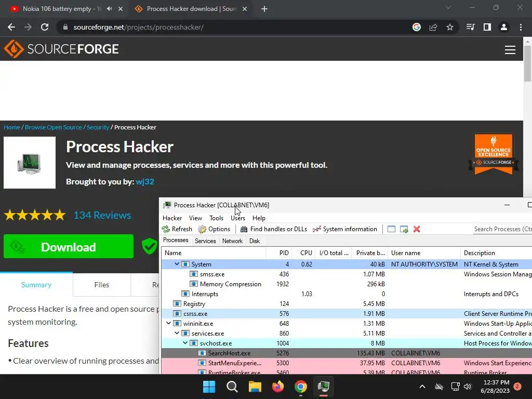Sort by the User name column header
This screenshot has height=399, width=532.
[x=424, y=253]
